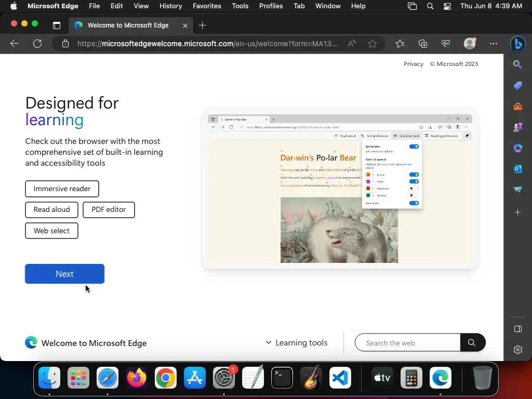This screenshot has height=399, width=532.
Task: View site information via the lock icon
Action: [x=65, y=44]
